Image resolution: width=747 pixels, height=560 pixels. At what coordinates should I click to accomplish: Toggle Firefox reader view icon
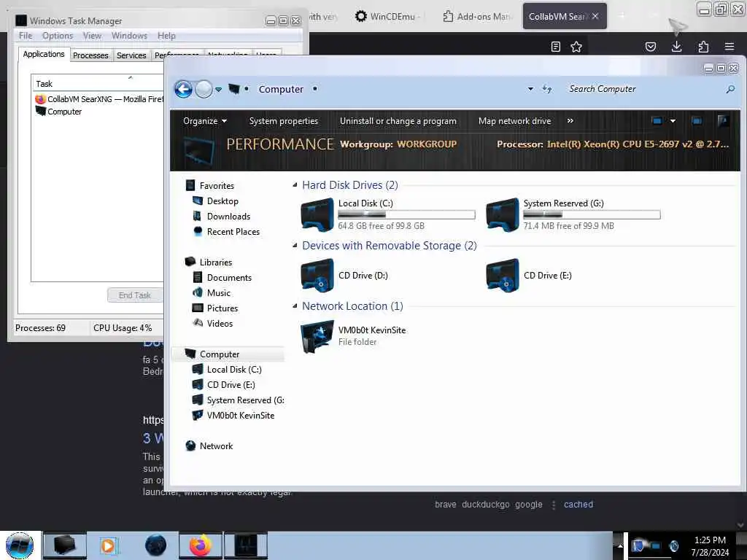pos(555,47)
